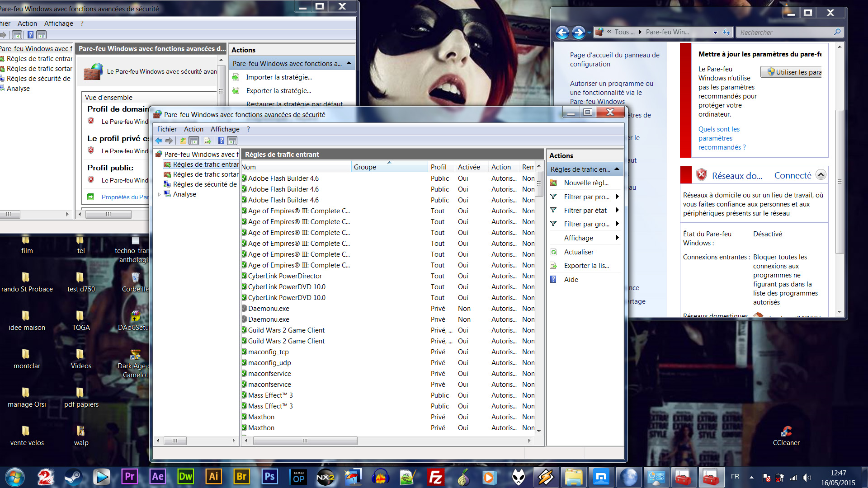Sort rules by the Activée column header

tap(472, 167)
